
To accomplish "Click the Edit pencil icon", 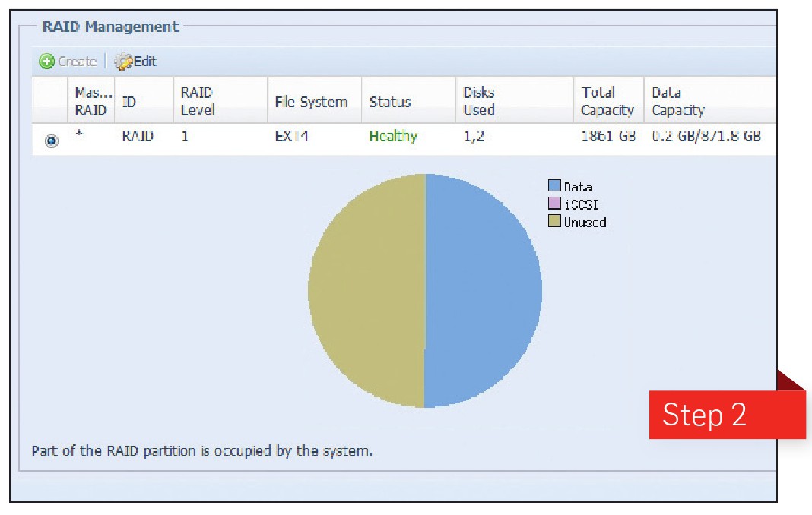I will point(123,62).
